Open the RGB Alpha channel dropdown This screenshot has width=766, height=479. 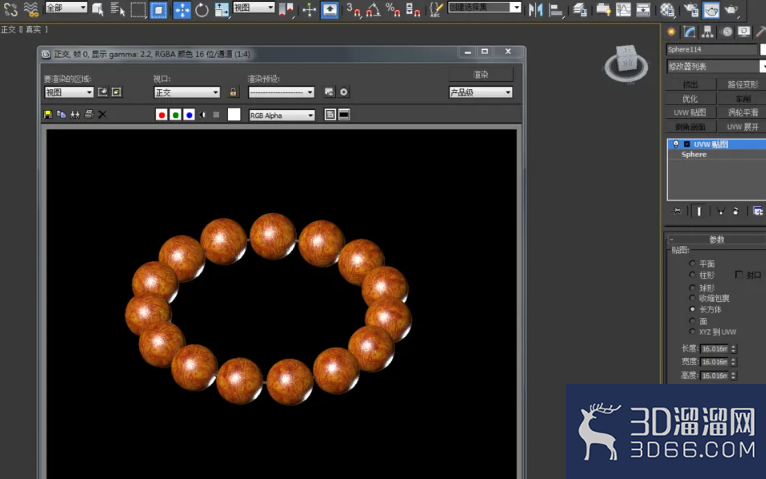pyautogui.click(x=281, y=115)
